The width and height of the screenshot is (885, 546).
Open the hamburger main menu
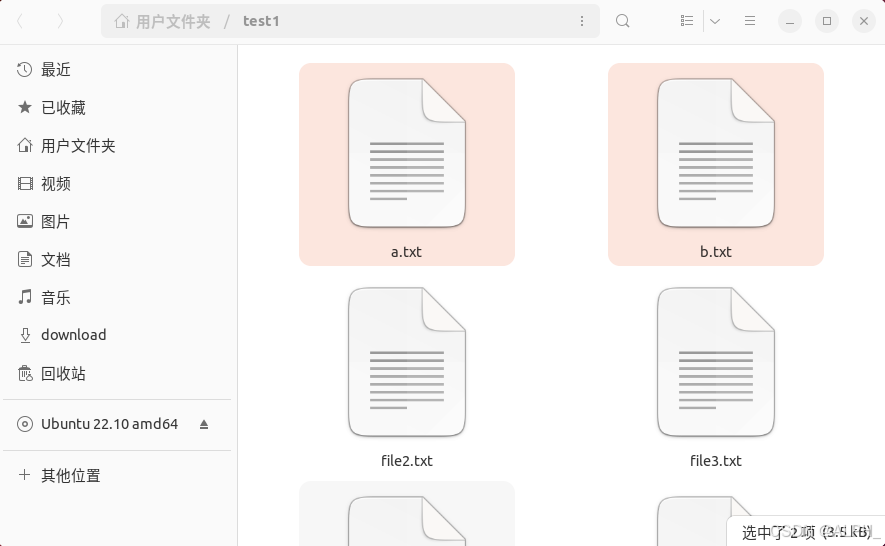[750, 21]
